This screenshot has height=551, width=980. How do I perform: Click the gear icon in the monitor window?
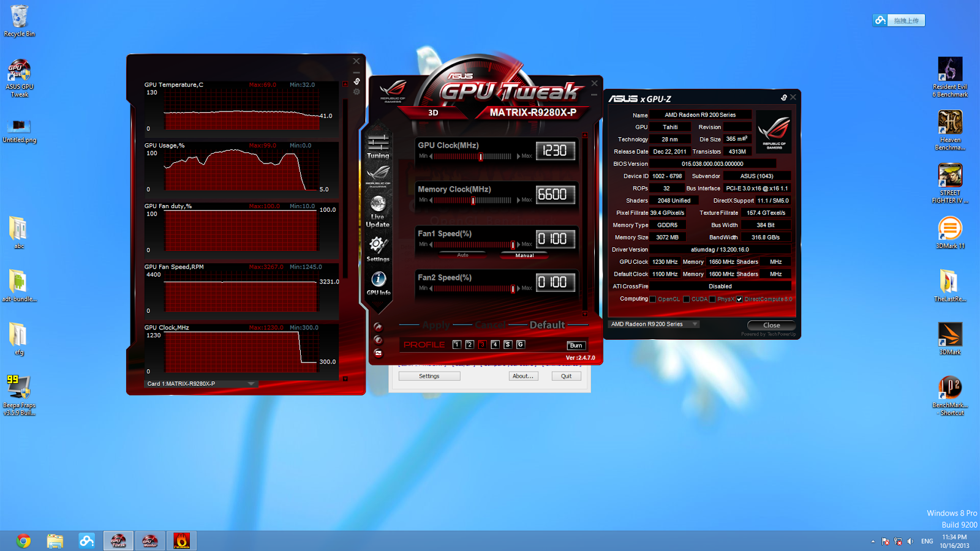coord(356,92)
